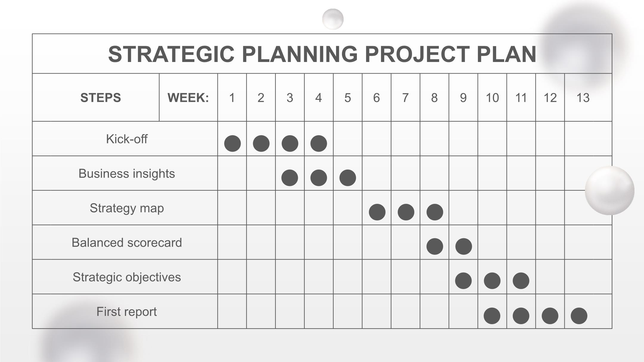
Task: Select the Business insights dot in week 5
Action: (x=347, y=178)
